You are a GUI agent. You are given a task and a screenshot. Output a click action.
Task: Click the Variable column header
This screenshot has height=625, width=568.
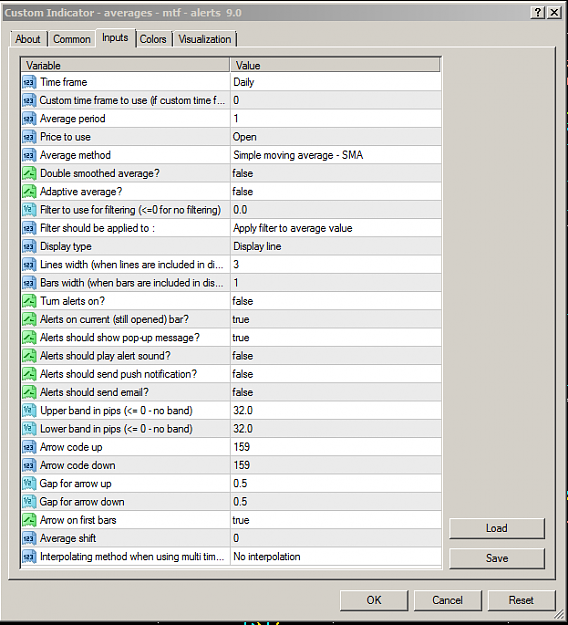125,65
